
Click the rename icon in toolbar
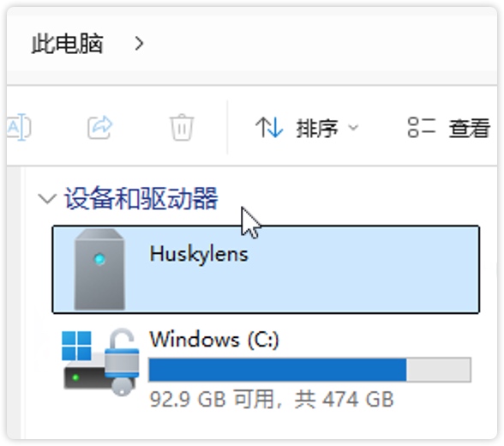click(19, 127)
